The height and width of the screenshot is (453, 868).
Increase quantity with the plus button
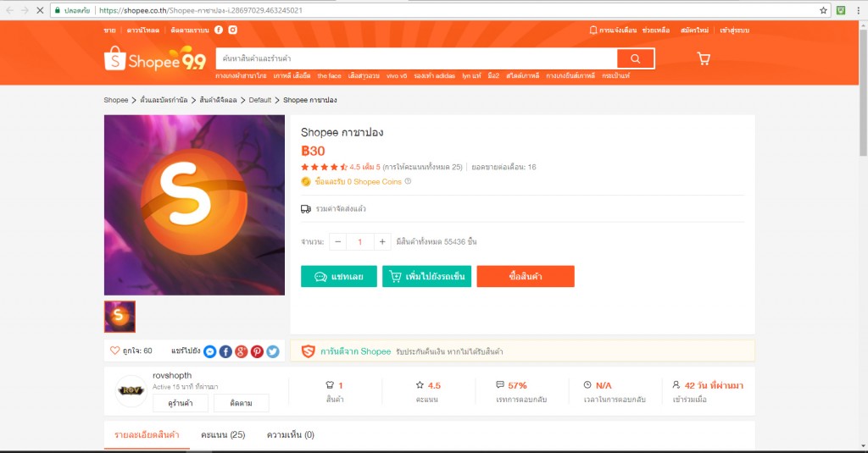pyautogui.click(x=382, y=241)
